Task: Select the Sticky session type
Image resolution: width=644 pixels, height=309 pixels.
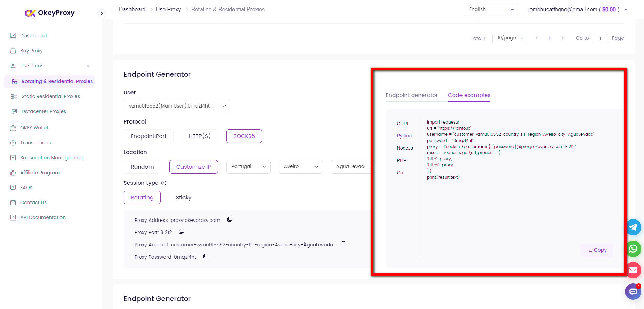Action: tap(184, 197)
